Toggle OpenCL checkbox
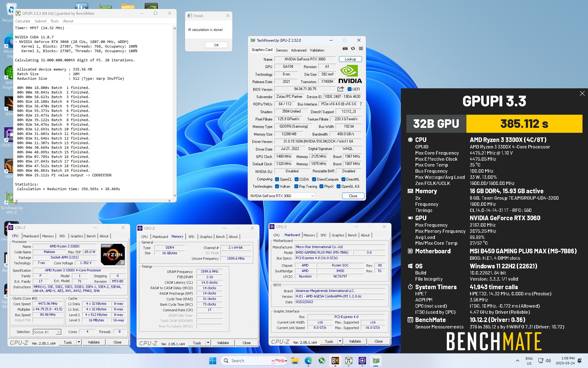This screenshot has width=588, height=368. (x=277, y=179)
